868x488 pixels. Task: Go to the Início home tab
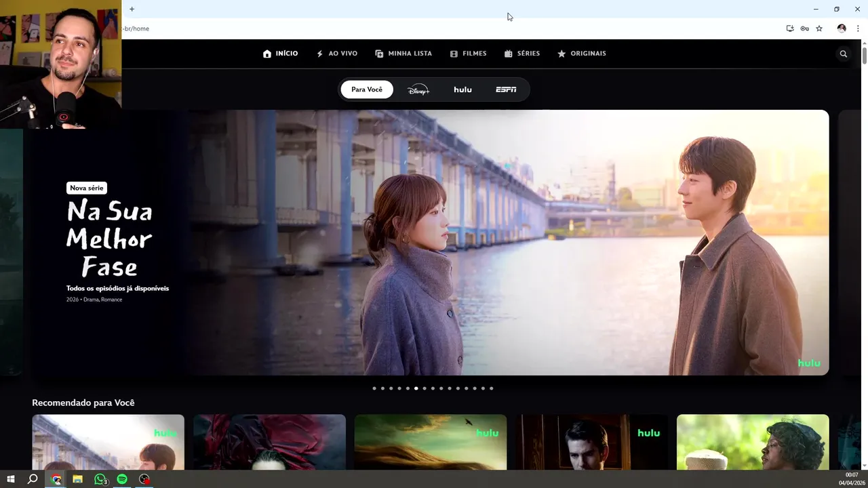[280, 54]
